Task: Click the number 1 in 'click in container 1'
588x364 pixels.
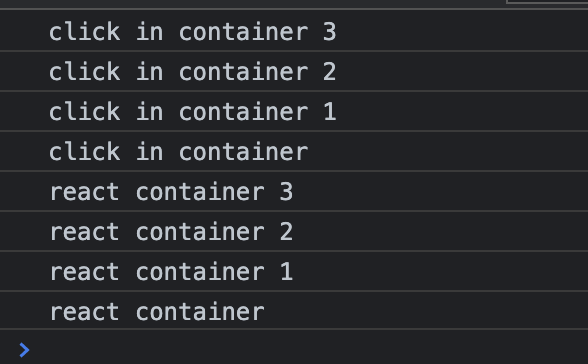Action: point(330,112)
